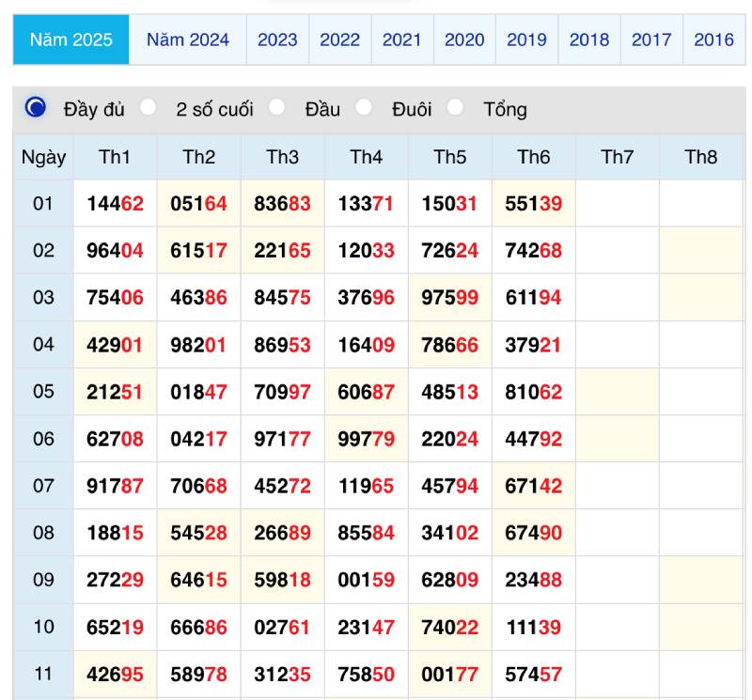The width and height of the screenshot is (752, 700).
Task: Go to the 2022 year tab
Action: point(339,39)
